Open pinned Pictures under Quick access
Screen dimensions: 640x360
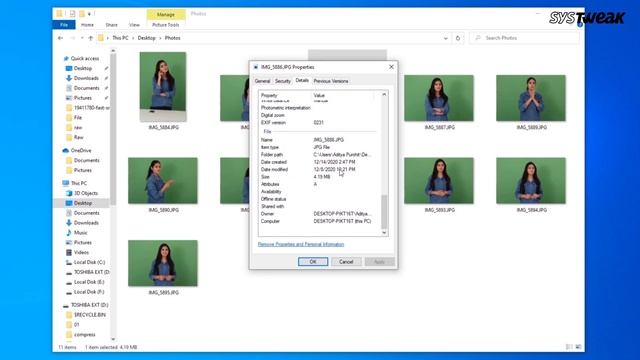point(82,98)
